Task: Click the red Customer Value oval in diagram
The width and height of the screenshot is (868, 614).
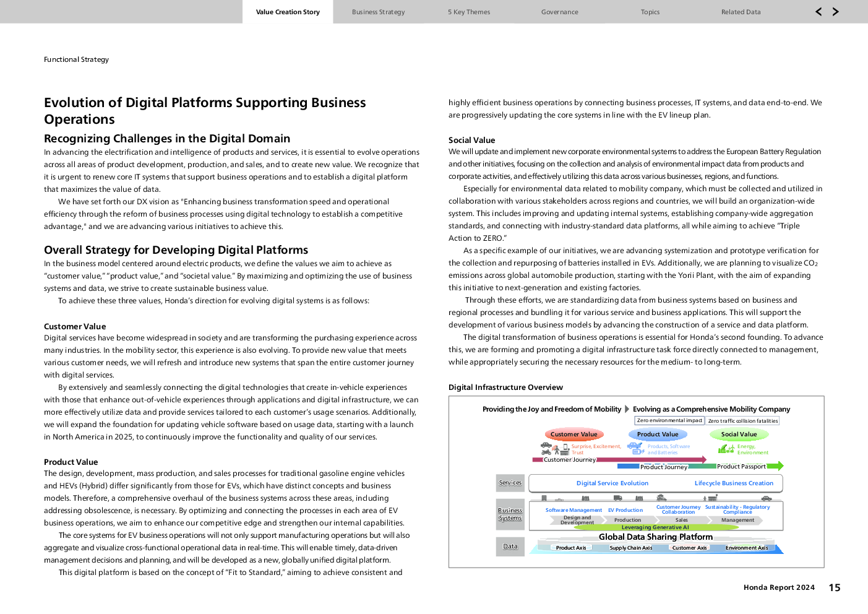Action: coord(574,435)
